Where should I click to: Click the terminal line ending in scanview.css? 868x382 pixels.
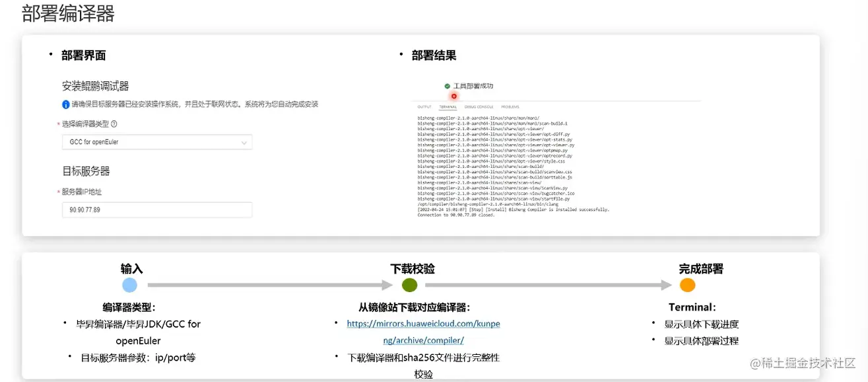494,172
